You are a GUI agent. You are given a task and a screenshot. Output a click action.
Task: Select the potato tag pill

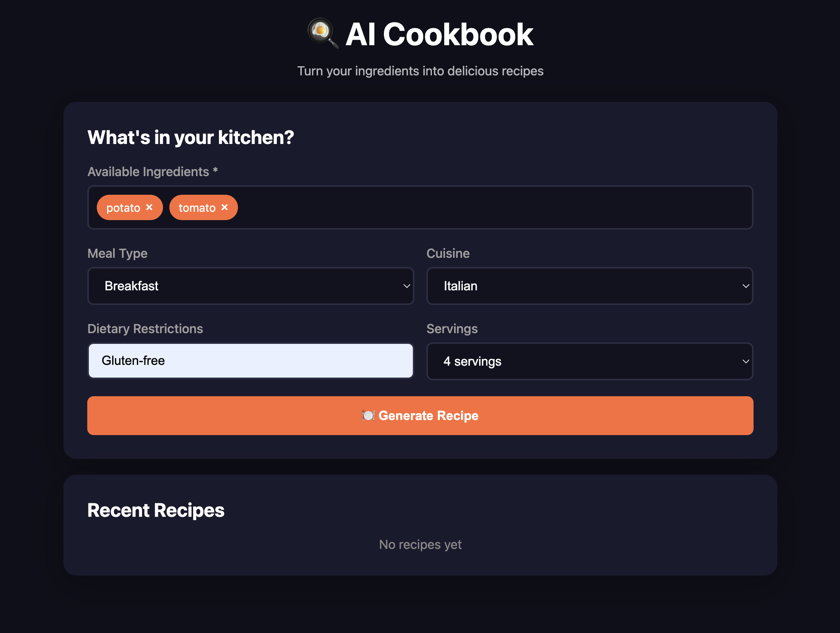[x=123, y=207]
